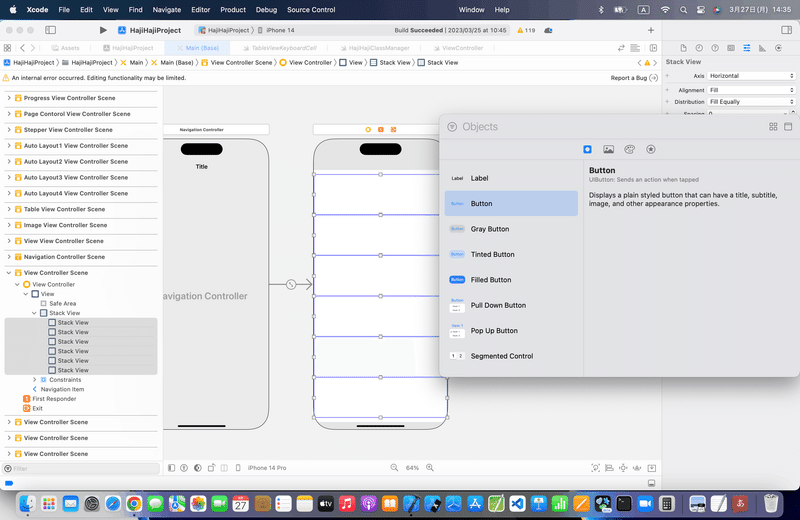
Task: Expand the Constraints item in outline
Action: [35, 380]
